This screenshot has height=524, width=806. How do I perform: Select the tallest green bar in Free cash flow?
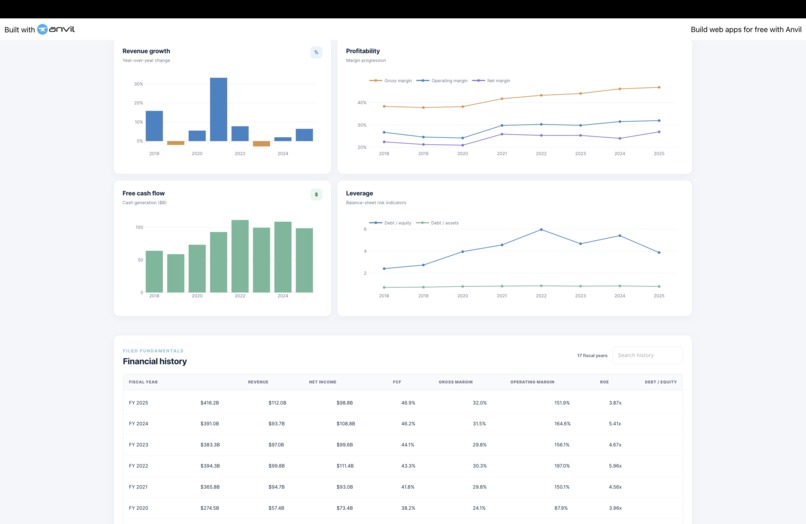pos(240,256)
